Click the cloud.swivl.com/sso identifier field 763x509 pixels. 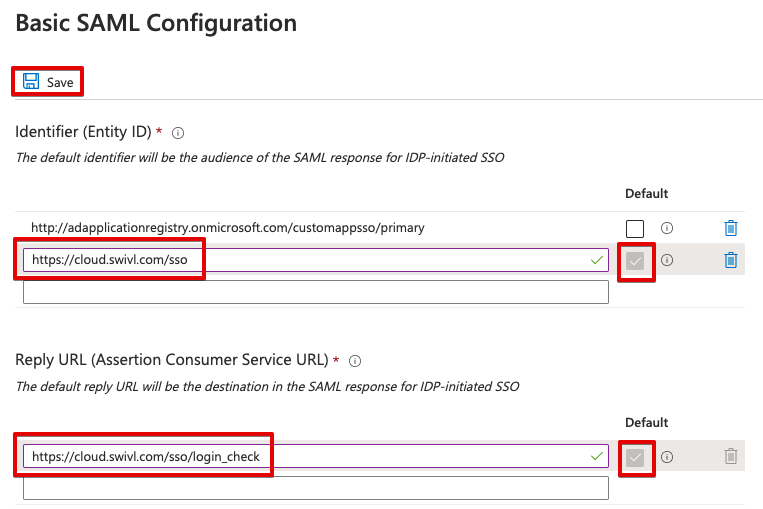[x=316, y=260]
